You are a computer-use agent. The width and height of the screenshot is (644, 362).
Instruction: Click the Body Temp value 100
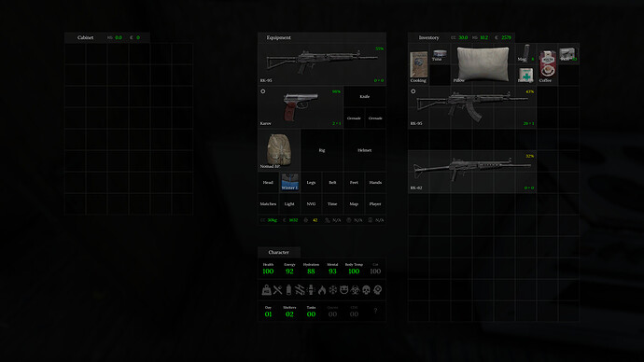354,271
